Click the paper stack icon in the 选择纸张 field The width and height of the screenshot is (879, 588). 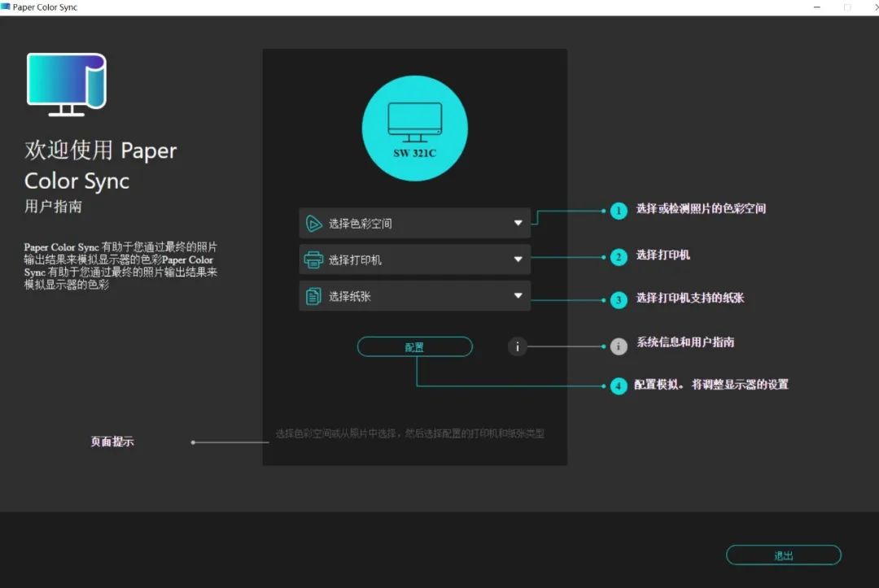[314, 295]
